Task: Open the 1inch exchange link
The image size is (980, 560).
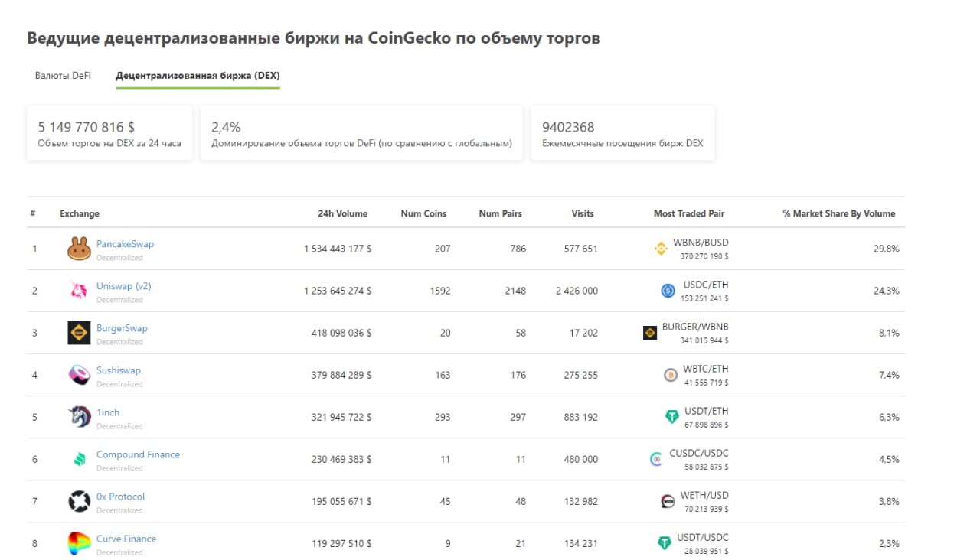Action: click(108, 412)
